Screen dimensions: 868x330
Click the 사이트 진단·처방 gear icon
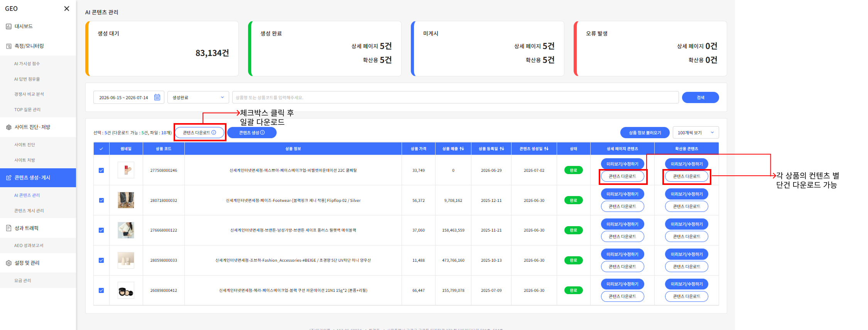[8, 127]
